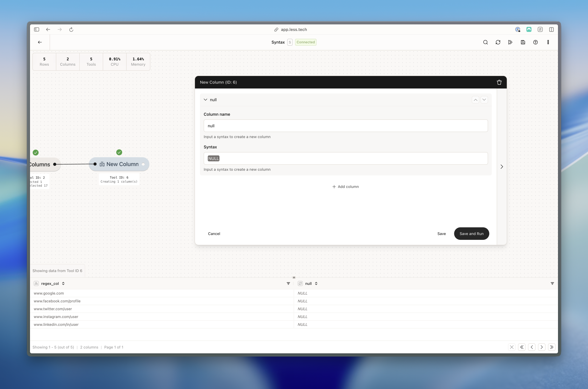Delete the New Column tool with trash icon
This screenshot has width=588, height=389.
pyautogui.click(x=499, y=82)
